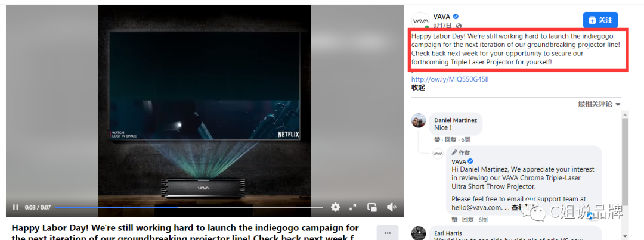The width and height of the screenshot is (644, 240).
Task: Open the ow.ly/MIQ550G45II link
Action: (x=450, y=79)
